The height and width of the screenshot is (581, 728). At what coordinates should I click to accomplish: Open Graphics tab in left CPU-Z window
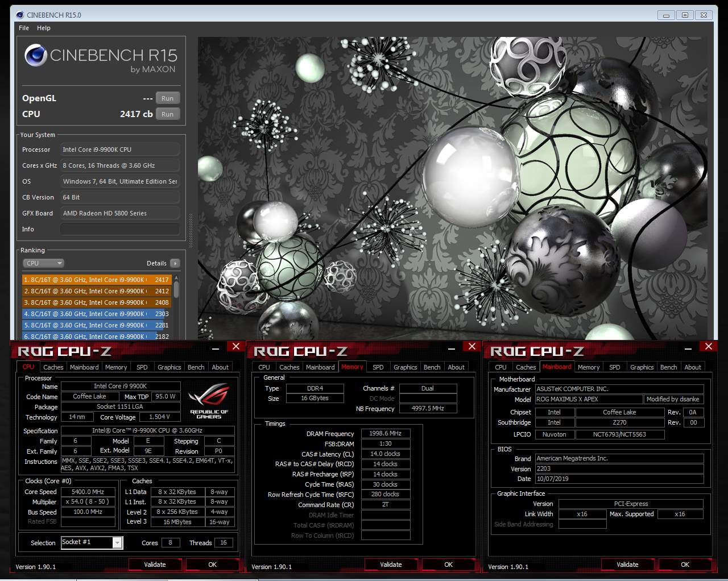coord(169,367)
